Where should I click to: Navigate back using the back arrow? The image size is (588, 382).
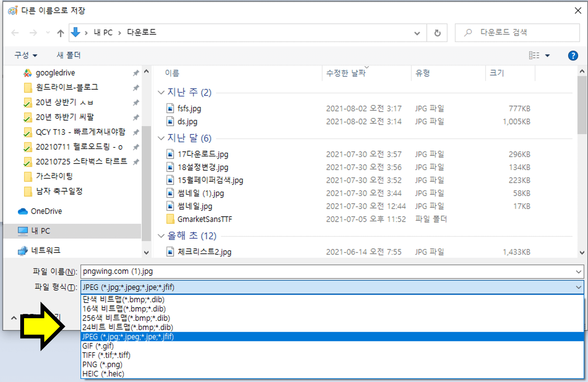pos(15,32)
